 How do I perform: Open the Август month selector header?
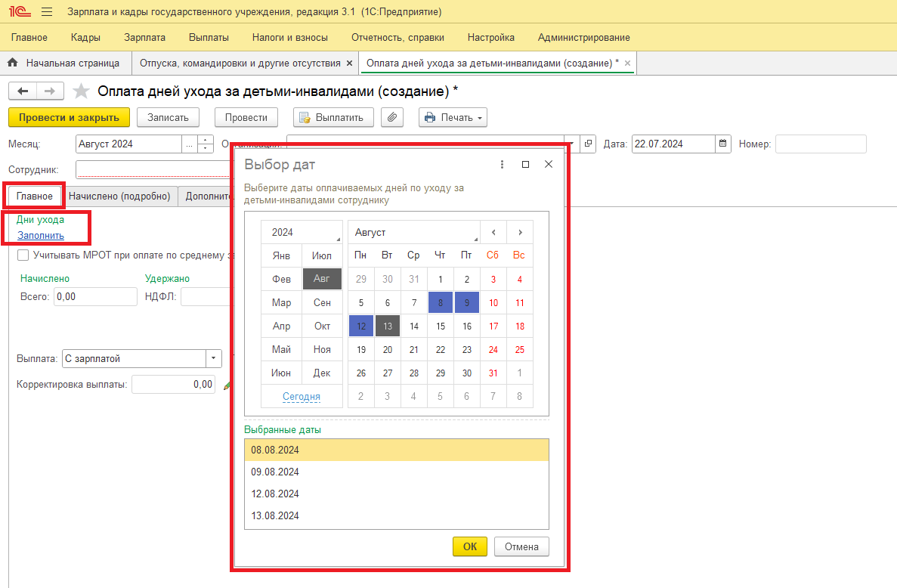(414, 232)
